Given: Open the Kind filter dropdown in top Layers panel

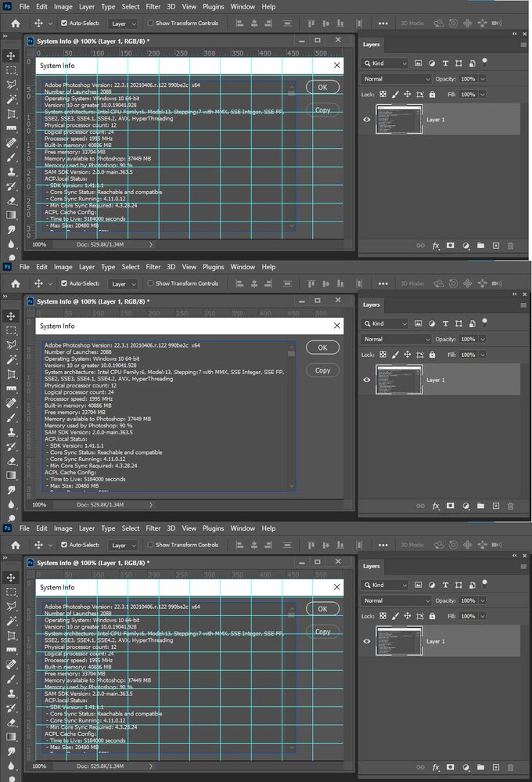Looking at the screenshot, I should pyautogui.click(x=385, y=63).
